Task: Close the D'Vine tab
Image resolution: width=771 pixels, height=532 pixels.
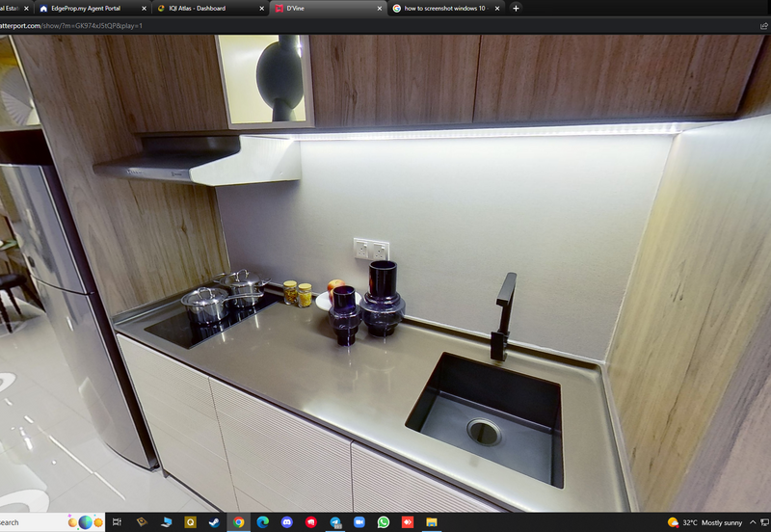Action: point(379,8)
